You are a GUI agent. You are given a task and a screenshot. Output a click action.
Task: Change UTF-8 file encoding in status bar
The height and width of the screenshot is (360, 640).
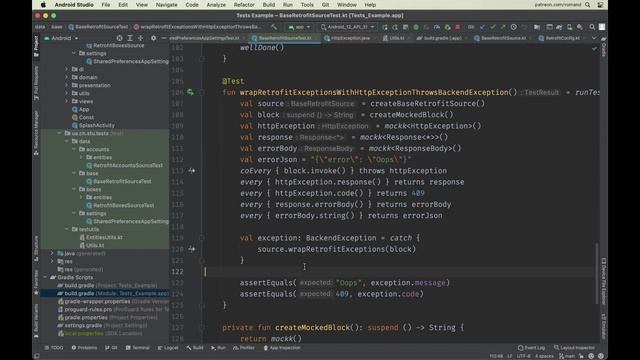point(523,356)
